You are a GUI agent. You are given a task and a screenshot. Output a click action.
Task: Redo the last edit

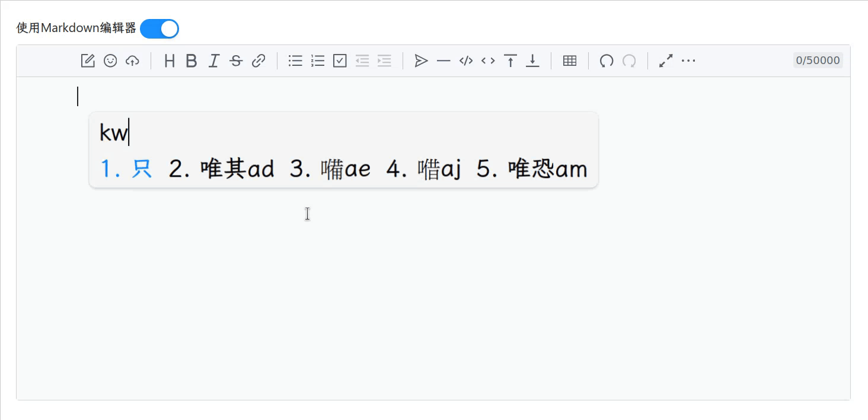629,61
